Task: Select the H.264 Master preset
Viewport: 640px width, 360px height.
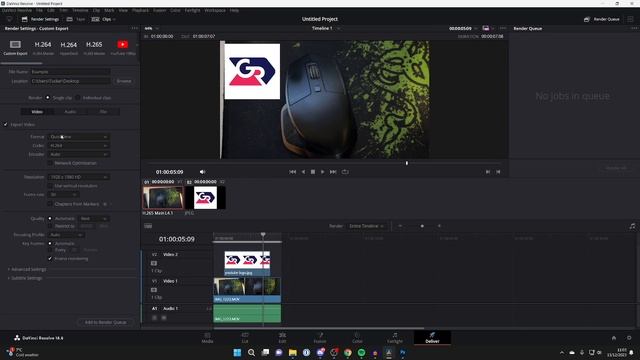Action: coord(43,48)
